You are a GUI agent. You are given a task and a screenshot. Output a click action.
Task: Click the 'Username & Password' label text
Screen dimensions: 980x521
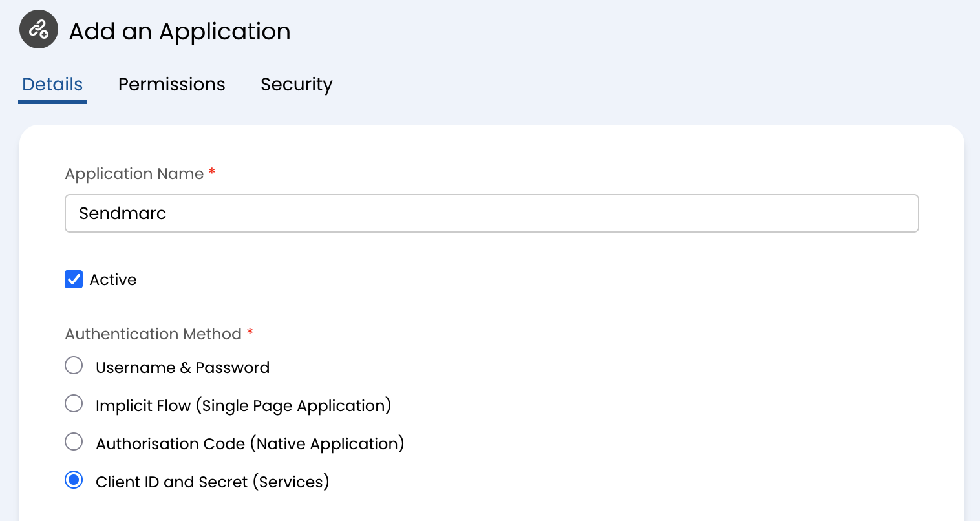coord(182,368)
